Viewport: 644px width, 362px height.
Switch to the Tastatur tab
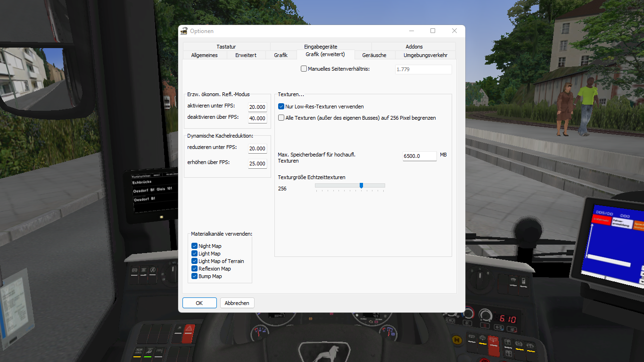pyautogui.click(x=226, y=47)
